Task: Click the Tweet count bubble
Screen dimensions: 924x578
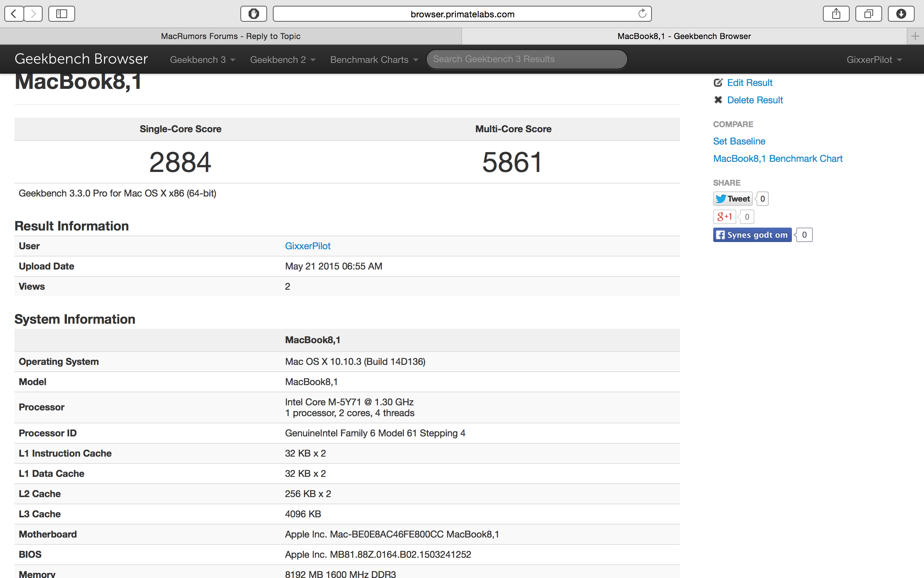Action: tap(762, 199)
